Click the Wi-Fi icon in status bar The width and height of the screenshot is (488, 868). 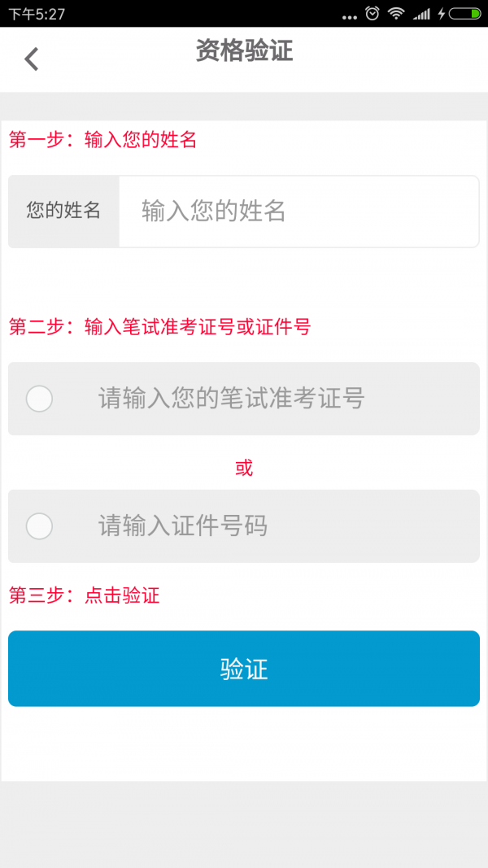click(x=396, y=13)
